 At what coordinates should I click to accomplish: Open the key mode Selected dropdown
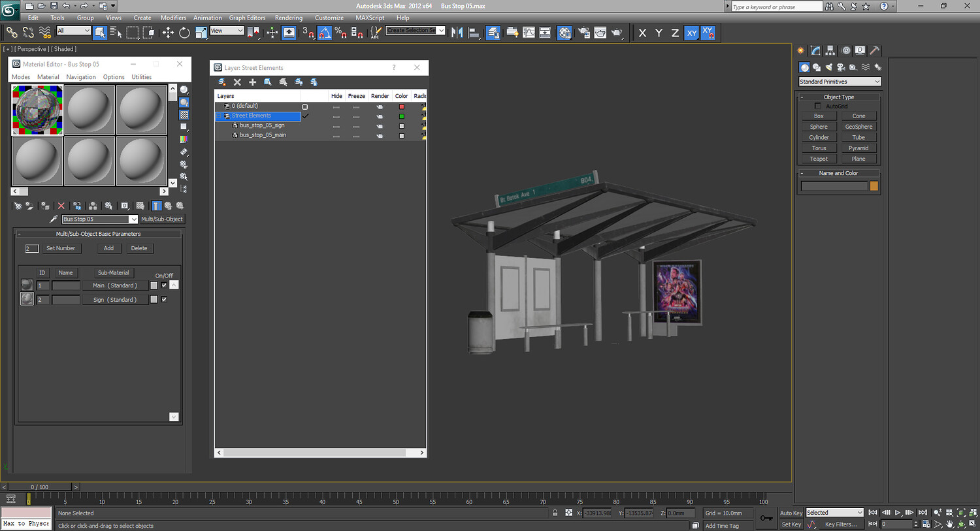coord(835,513)
